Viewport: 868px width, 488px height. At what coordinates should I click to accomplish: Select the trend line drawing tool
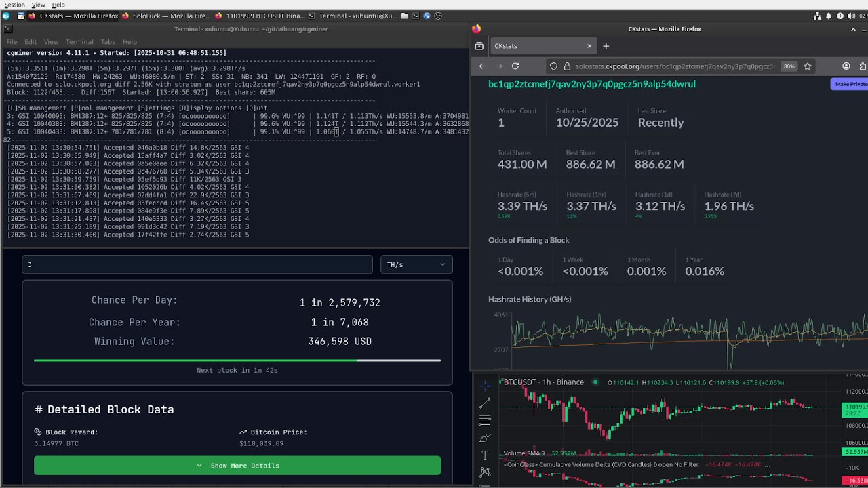(485, 403)
